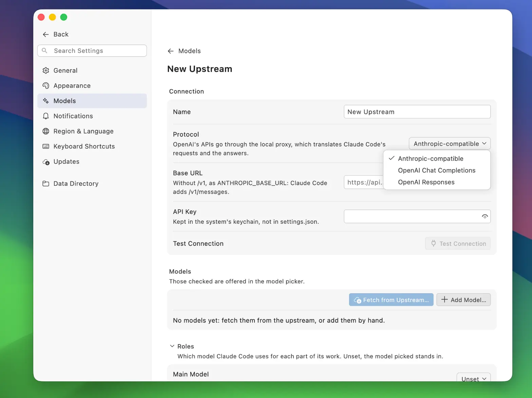Image resolution: width=532 pixels, height=398 pixels.
Task: Click the Models sparkle icon in sidebar
Action: 46,101
